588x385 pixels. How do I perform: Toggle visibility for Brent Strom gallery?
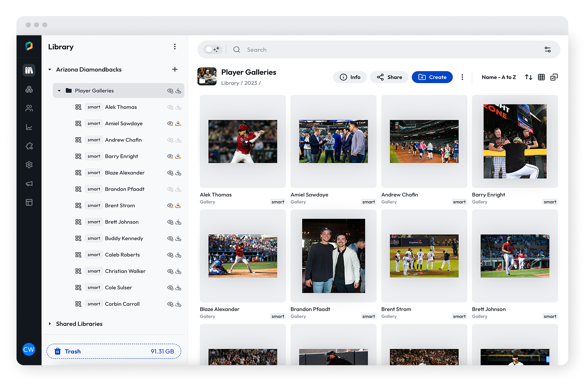pyautogui.click(x=170, y=206)
